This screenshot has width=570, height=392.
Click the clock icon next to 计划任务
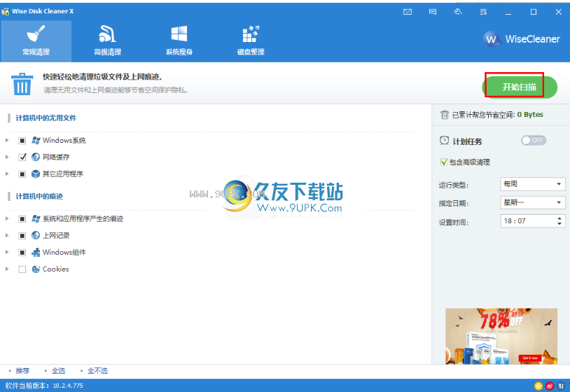coord(444,141)
